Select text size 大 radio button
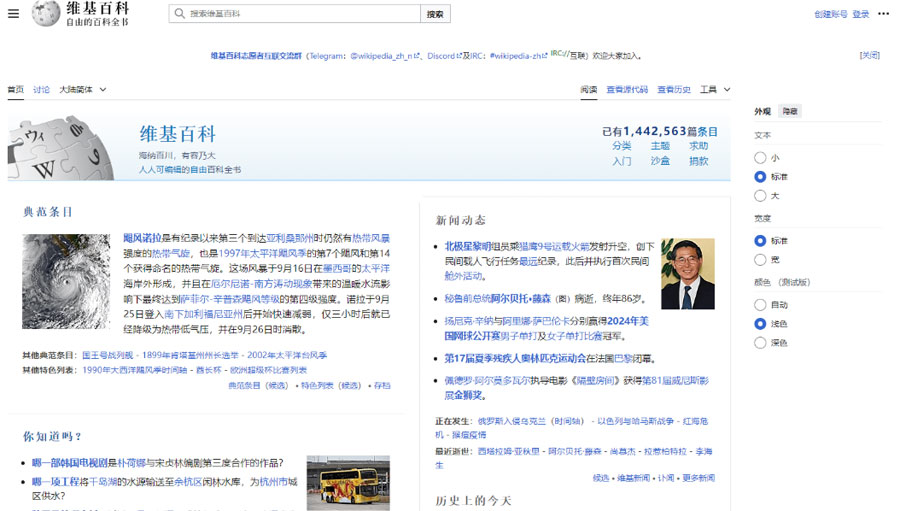The height and width of the screenshot is (511, 900). (x=760, y=196)
